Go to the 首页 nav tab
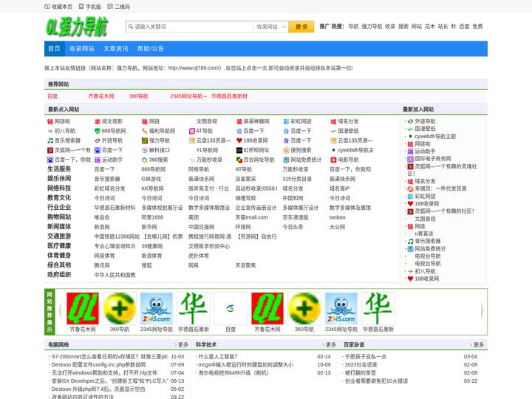The height and width of the screenshot is (399, 532). (54, 49)
